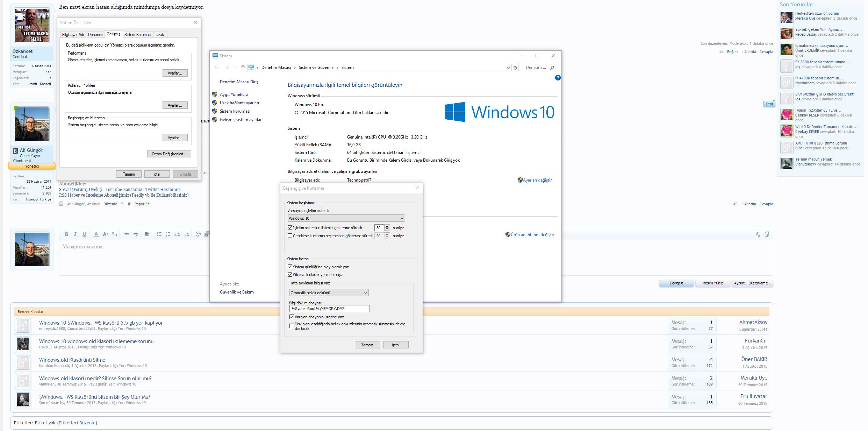Toggle bold formatting in the reply editor
The image size is (868, 431).
point(66,234)
